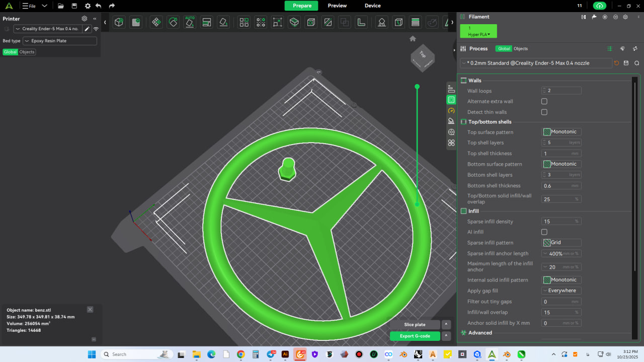Screen dimensions: 644x362
Task: Enable the Detect thin walls checkbox
Action: tap(544, 112)
